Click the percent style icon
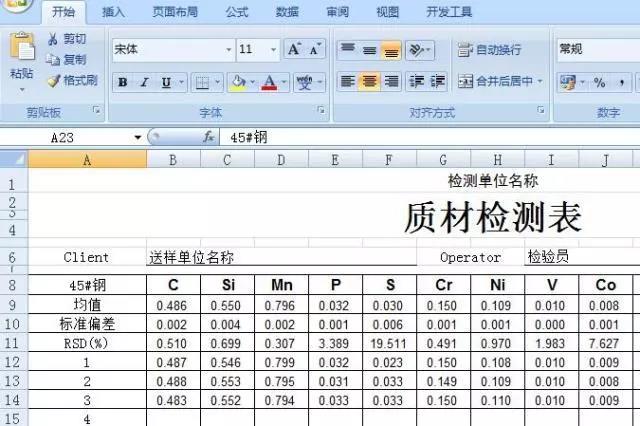This screenshot has width=640, height=426. click(599, 82)
